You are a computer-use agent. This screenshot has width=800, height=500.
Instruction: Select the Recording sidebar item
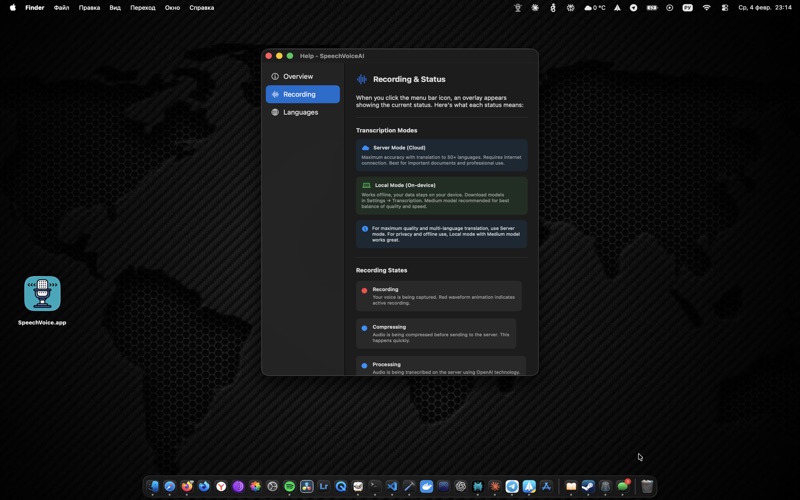coord(303,94)
